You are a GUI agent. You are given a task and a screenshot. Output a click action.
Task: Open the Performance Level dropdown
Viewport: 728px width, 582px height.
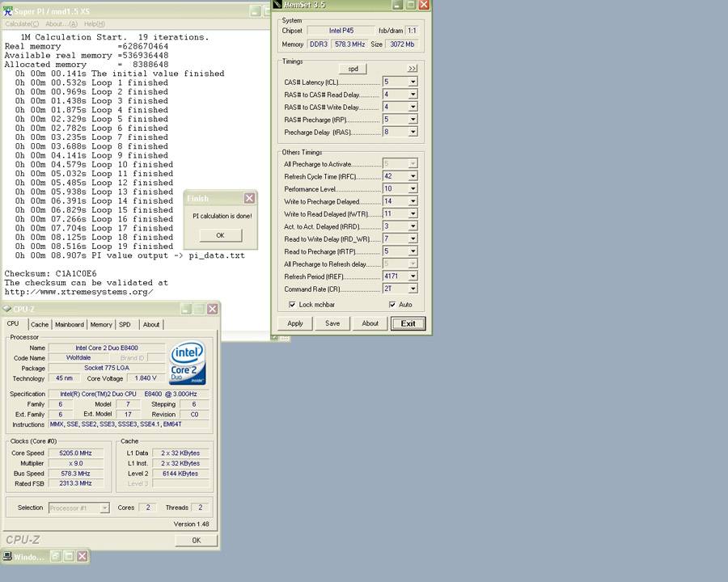click(413, 188)
